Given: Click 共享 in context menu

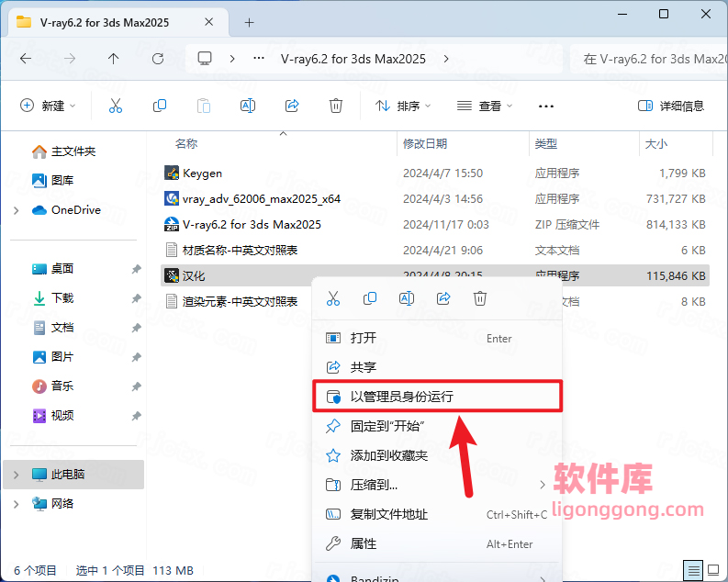Looking at the screenshot, I should coord(438,367).
